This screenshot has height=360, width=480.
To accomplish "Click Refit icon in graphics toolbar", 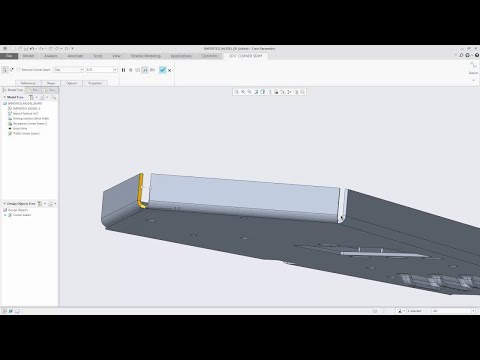I will pyautogui.click(x=237, y=92).
